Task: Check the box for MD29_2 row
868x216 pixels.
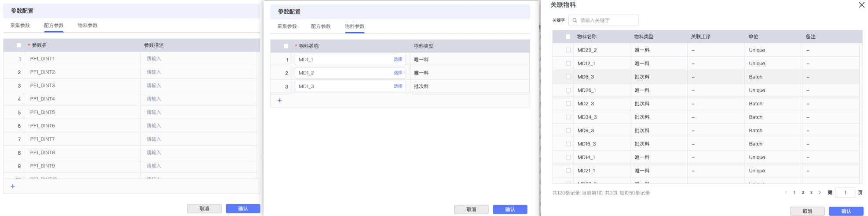Action: (x=568, y=50)
